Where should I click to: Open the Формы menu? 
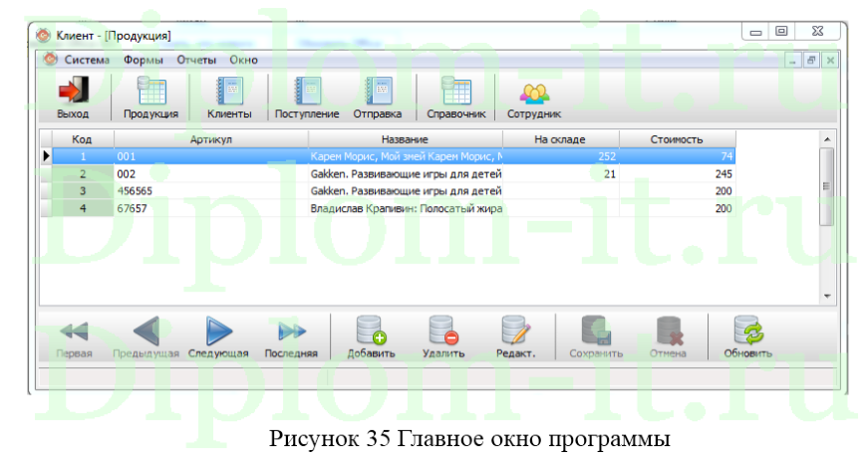click(x=144, y=60)
